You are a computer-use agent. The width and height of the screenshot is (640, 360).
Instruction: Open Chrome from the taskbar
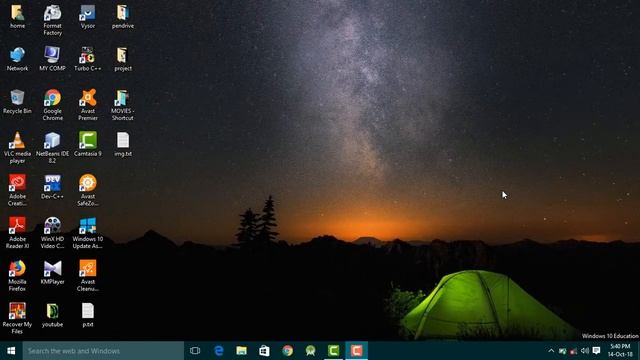pos(287,351)
